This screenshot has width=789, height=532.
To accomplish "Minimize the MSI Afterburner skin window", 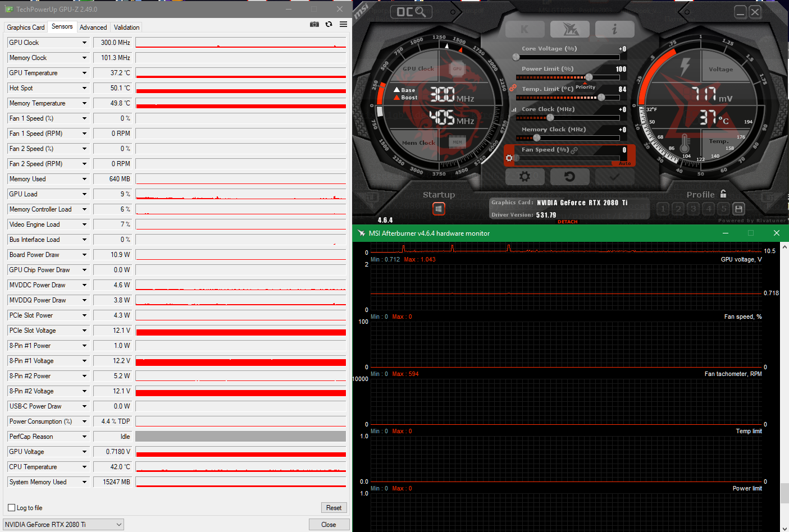I will (x=740, y=12).
